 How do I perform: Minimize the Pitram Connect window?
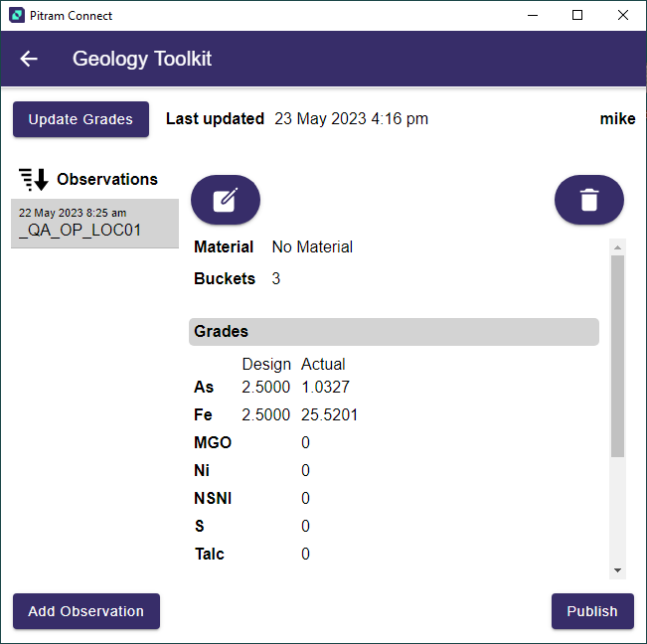[x=533, y=15]
